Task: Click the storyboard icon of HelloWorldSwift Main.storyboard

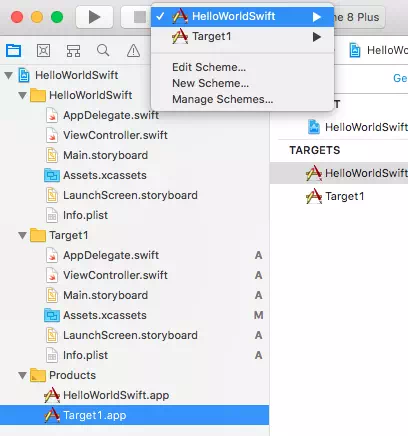Action: [52, 155]
